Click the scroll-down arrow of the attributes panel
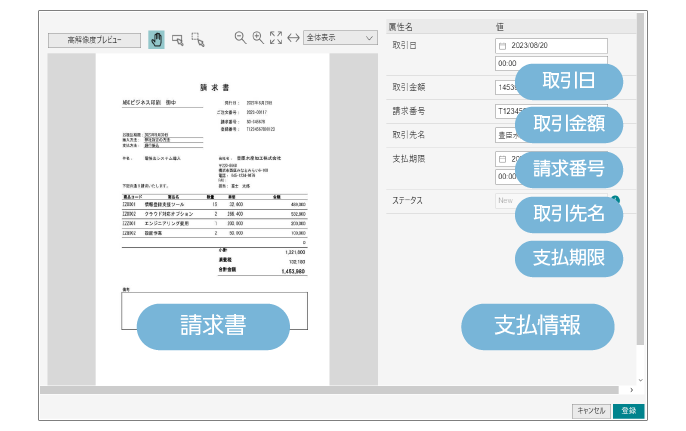The image size is (686, 431). coord(640,380)
